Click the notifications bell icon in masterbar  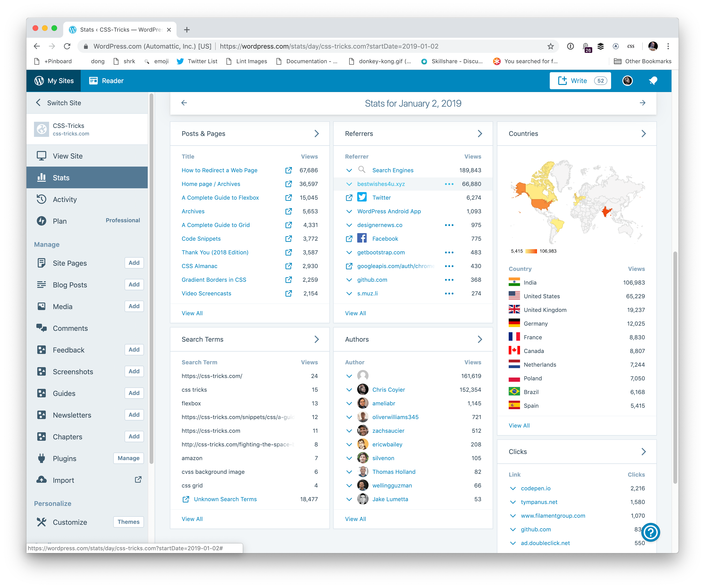pos(653,81)
